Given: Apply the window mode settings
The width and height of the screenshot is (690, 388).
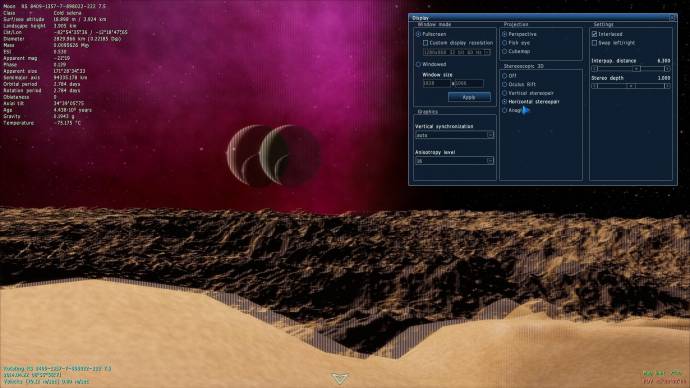Looking at the screenshot, I should [469, 97].
